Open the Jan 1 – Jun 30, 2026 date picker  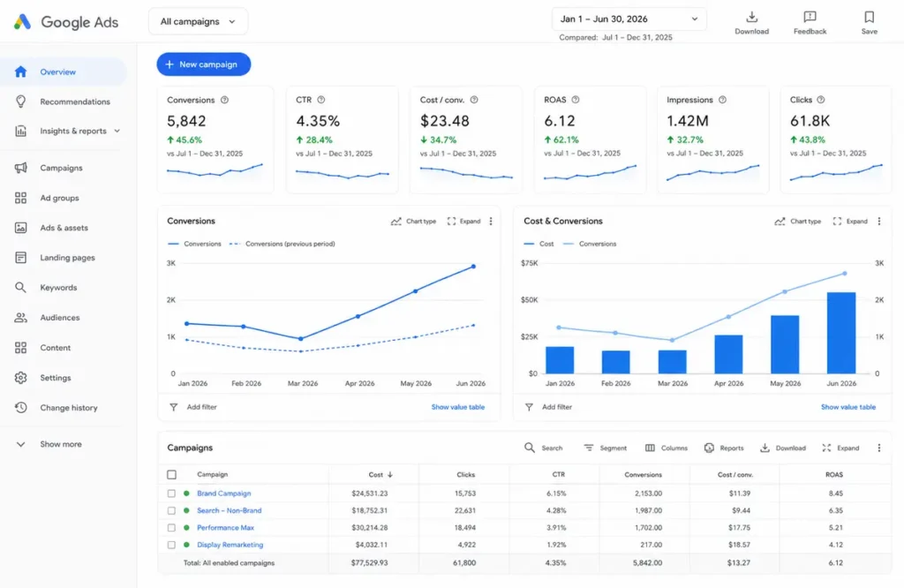629,19
